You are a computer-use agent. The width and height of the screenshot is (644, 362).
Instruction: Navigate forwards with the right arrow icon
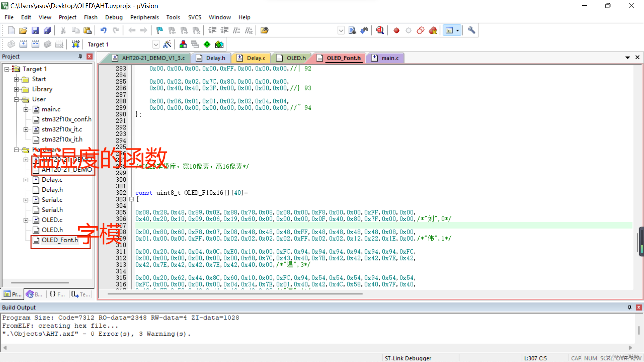coord(144,31)
